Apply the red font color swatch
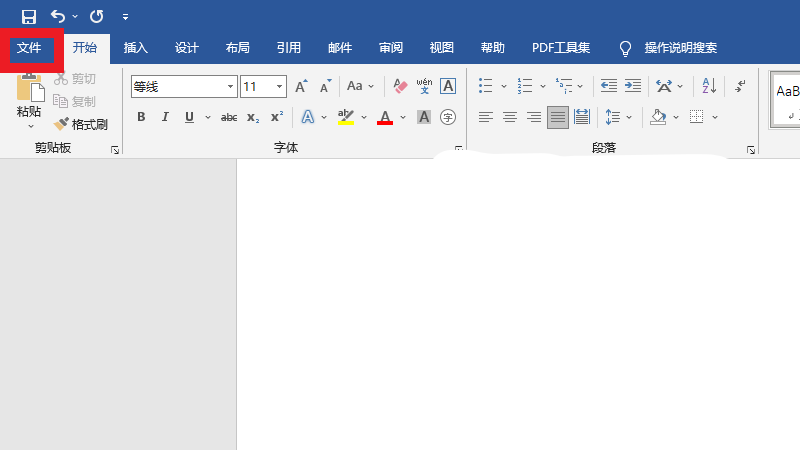800x450 pixels. click(x=385, y=117)
